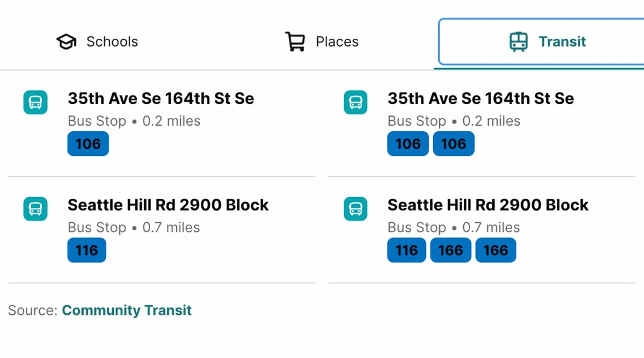
Task: Click route 106 badge under left 35th Ave stop
Action: [x=88, y=144]
